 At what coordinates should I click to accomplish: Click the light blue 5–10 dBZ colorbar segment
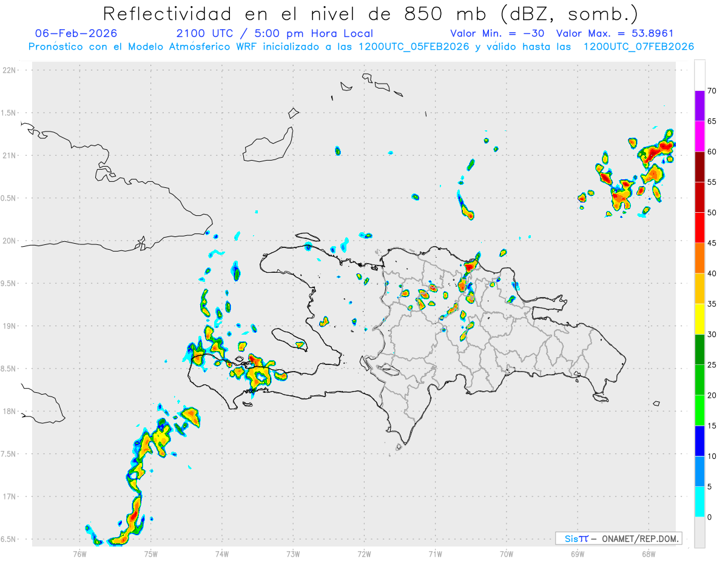pos(700,472)
